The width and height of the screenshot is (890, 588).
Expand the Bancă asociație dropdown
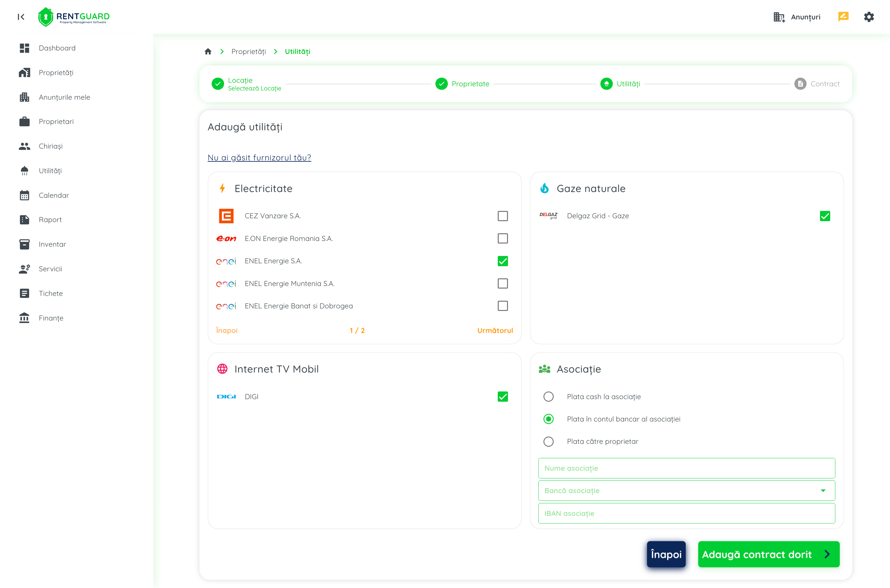pyautogui.click(x=686, y=491)
